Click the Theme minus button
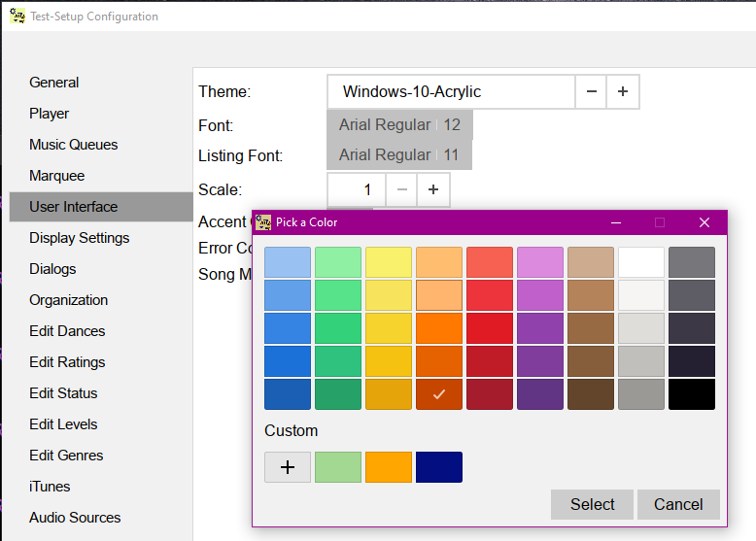Image resolution: width=756 pixels, height=541 pixels. pyautogui.click(x=591, y=92)
